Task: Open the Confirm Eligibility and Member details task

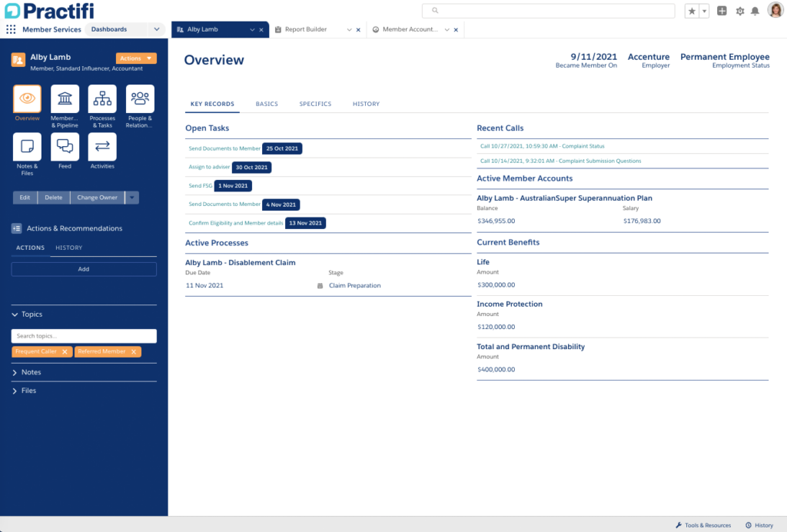Action: (x=236, y=223)
